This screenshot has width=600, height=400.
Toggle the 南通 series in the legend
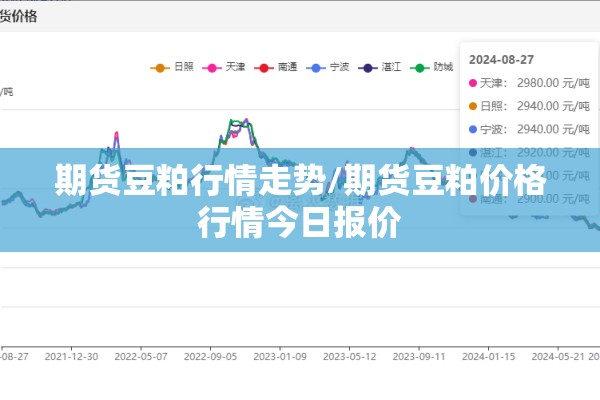pyautogui.click(x=276, y=67)
